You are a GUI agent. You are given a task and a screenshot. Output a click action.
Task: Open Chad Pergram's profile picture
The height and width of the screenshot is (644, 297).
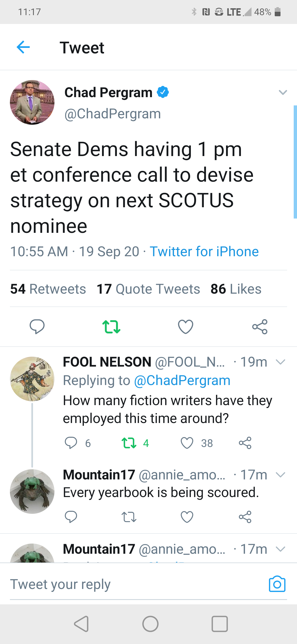click(x=32, y=102)
